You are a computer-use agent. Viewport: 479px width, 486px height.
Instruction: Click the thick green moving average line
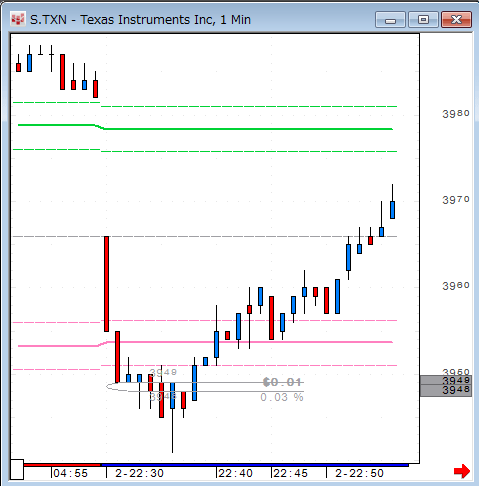tap(205, 128)
